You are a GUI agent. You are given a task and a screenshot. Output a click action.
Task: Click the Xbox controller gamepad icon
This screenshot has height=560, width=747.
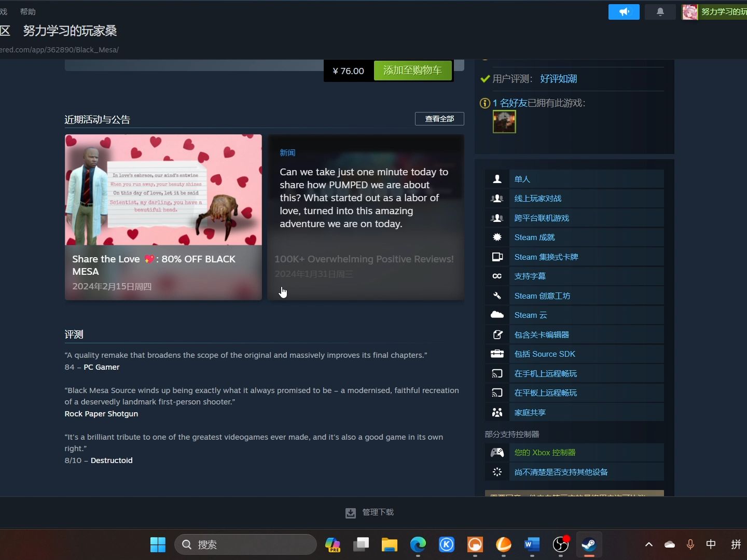(497, 453)
